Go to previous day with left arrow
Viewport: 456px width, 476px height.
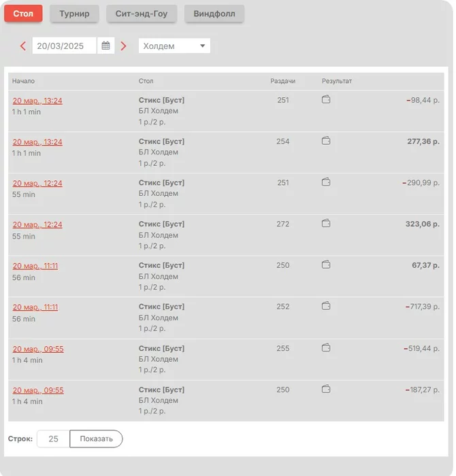(23, 46)
